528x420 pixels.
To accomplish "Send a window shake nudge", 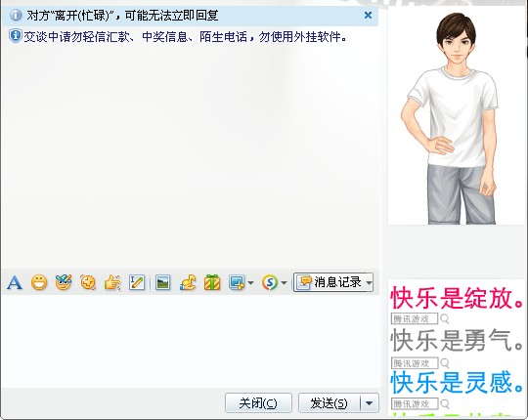I will pos(88,282).
